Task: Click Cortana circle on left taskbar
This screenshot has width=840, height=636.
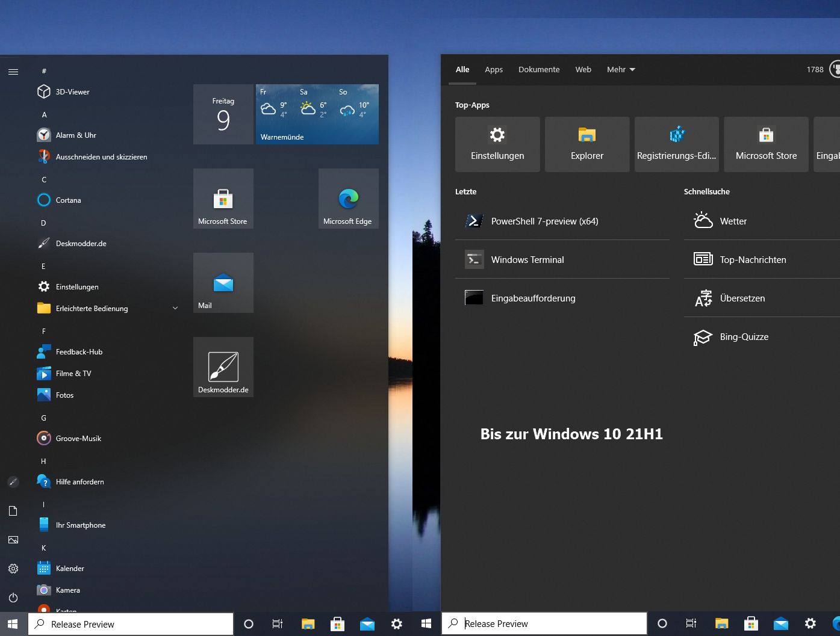Action: click(248, 624)
